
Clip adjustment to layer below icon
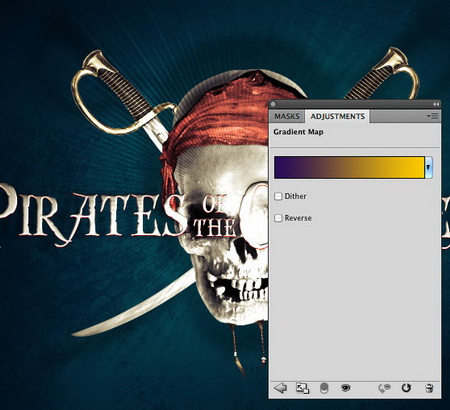pyautogui.click(x=324, y=388)
